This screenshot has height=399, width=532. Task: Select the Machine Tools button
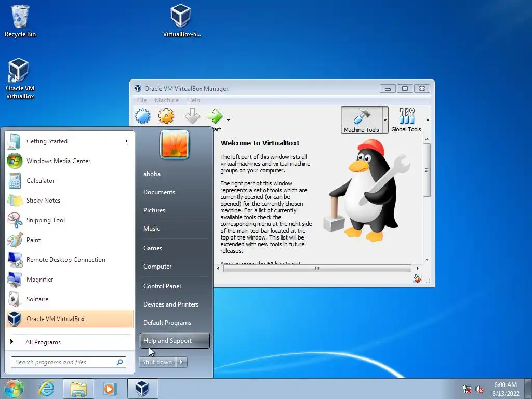click(x=362, y=120)
